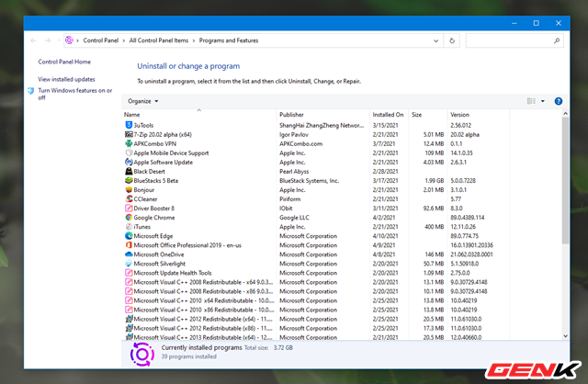The image size is (588, 384).
Task: Open the Organize dropdown menu
Action: click(143, 101)
